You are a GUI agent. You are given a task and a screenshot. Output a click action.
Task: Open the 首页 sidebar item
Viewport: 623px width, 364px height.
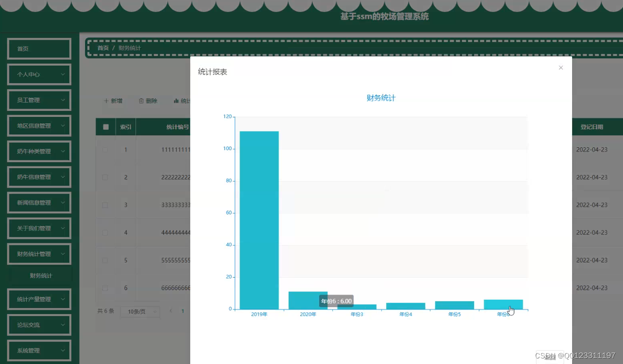pos(39,49)
